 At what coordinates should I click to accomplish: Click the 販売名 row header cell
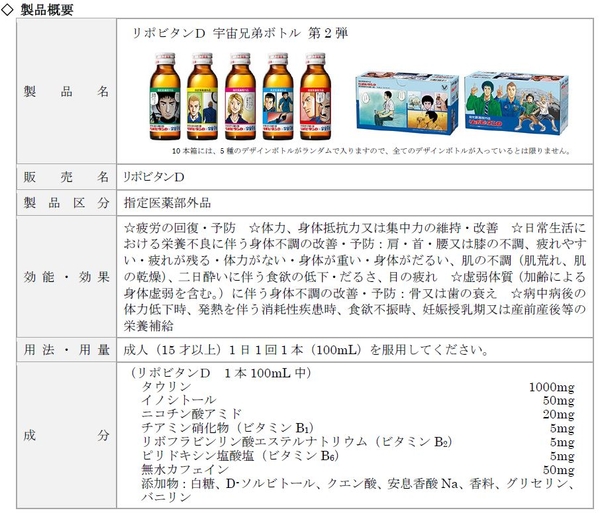point(64,177)
